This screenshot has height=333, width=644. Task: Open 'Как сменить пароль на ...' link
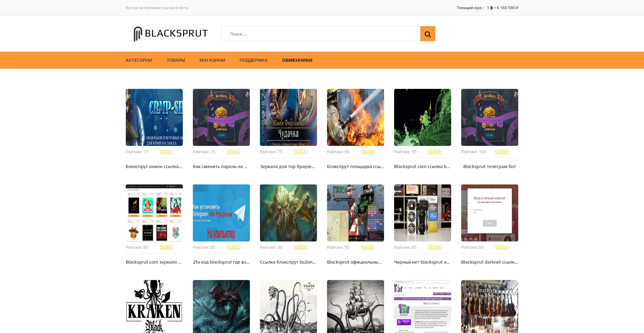(220, 167)
